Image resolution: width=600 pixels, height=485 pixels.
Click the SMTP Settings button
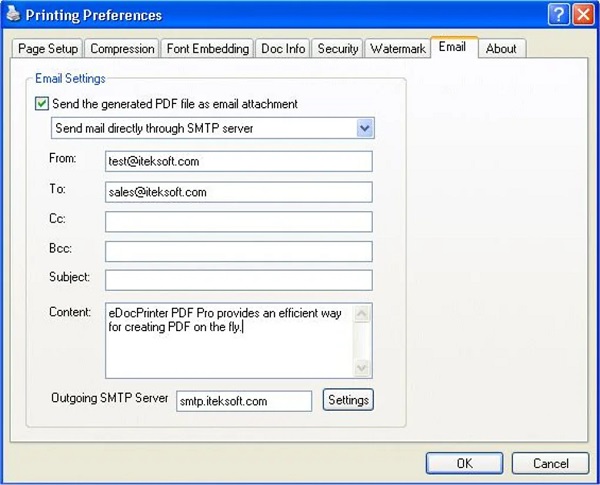point(348,400)
